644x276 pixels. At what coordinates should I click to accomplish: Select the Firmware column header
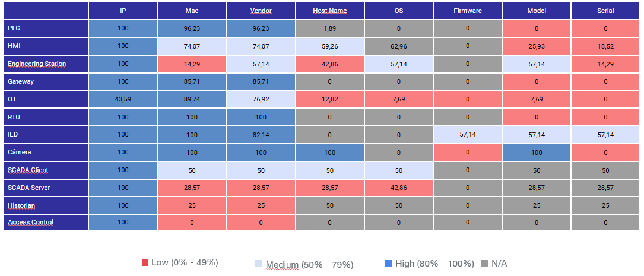[468, 11]
